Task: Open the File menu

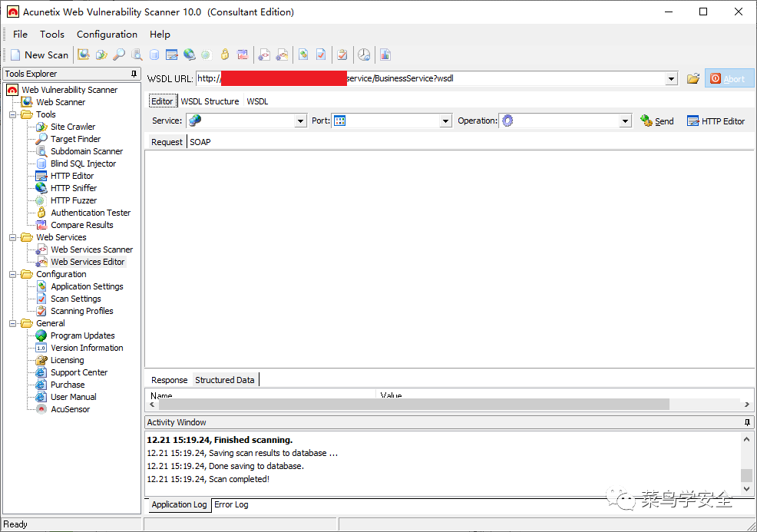Action: pyautogui.click(x=20, y=35)
